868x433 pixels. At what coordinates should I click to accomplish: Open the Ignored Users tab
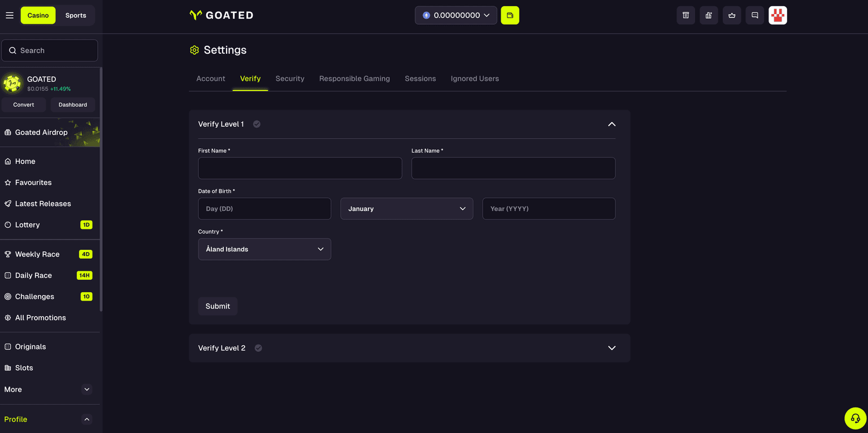click(x=475, y=79)
